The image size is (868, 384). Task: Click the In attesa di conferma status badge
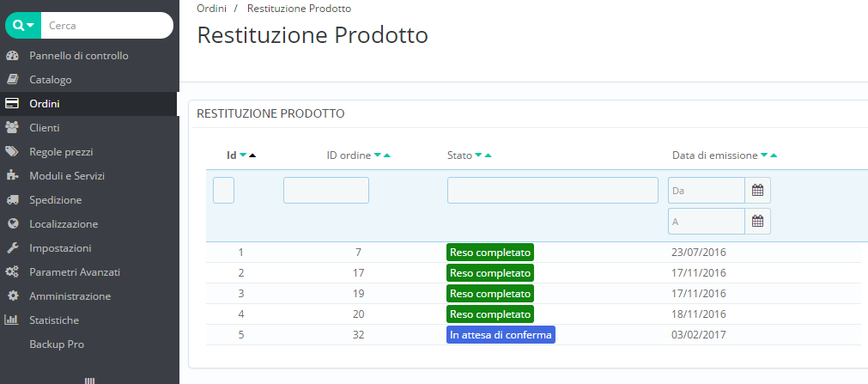click(501, 335)
